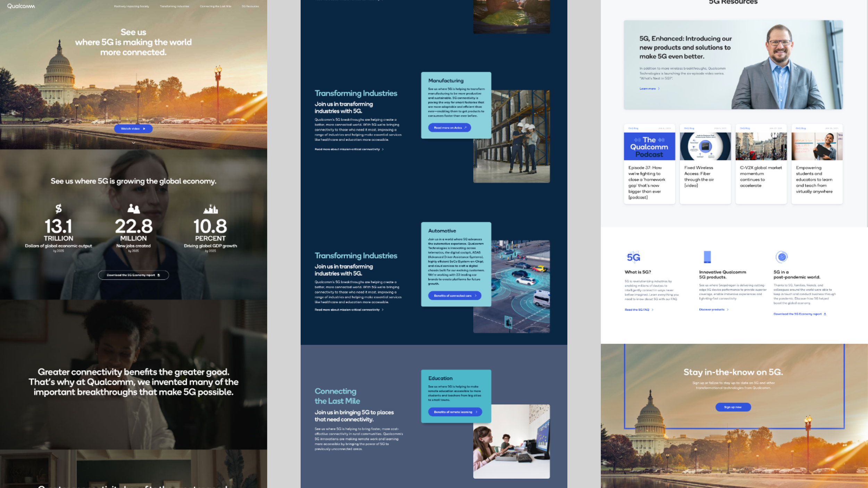This screenshot has height=488, width=868.
Task: Open 5G Resources nav item
Action: pos(250,6)
